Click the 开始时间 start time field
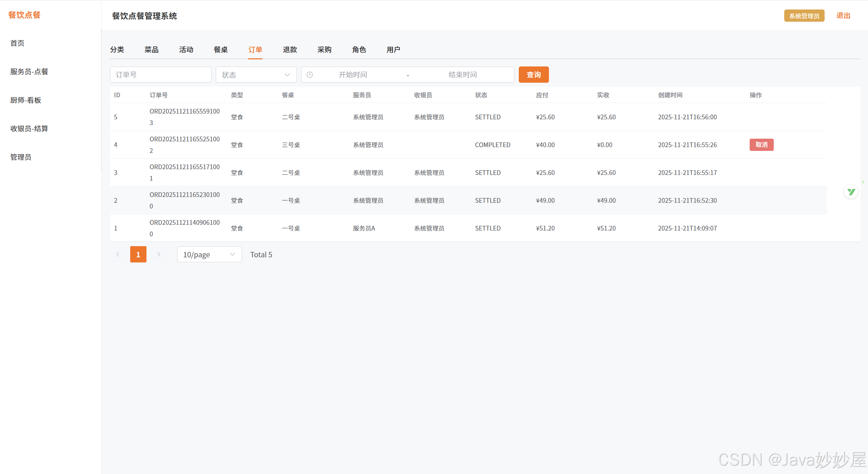Viewport: 868px width, 474px height. [x=353, y=75]
